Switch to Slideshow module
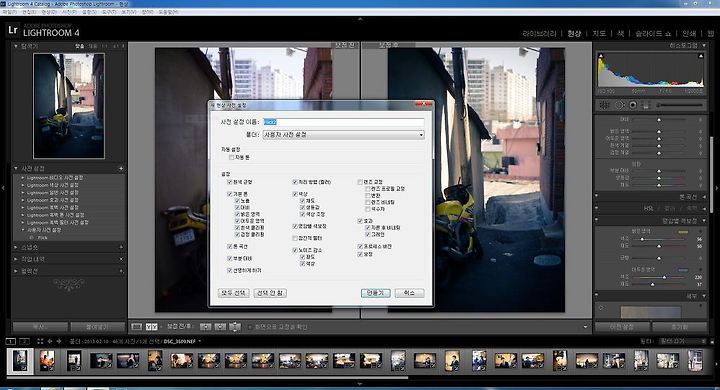Screen dimensions: 720x390 [653, 34]
